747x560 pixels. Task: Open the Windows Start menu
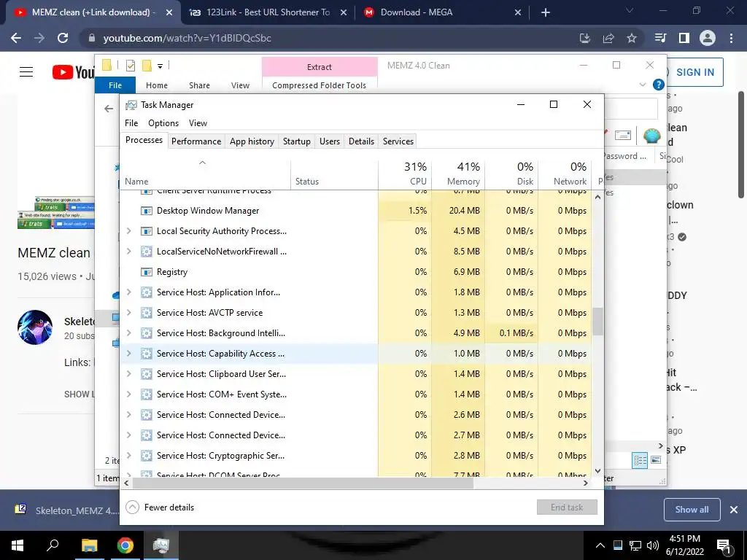[18, 545]
